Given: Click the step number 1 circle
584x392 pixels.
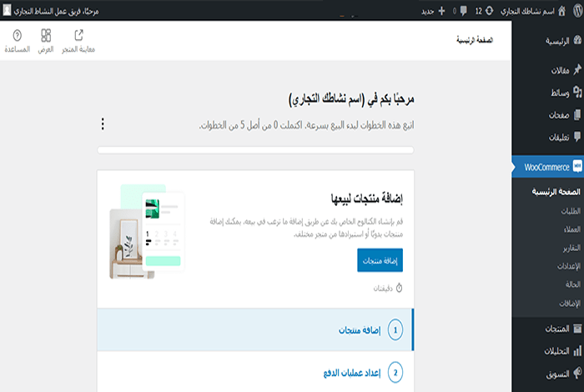Looking at the screenshot, I should click(395, 329).
